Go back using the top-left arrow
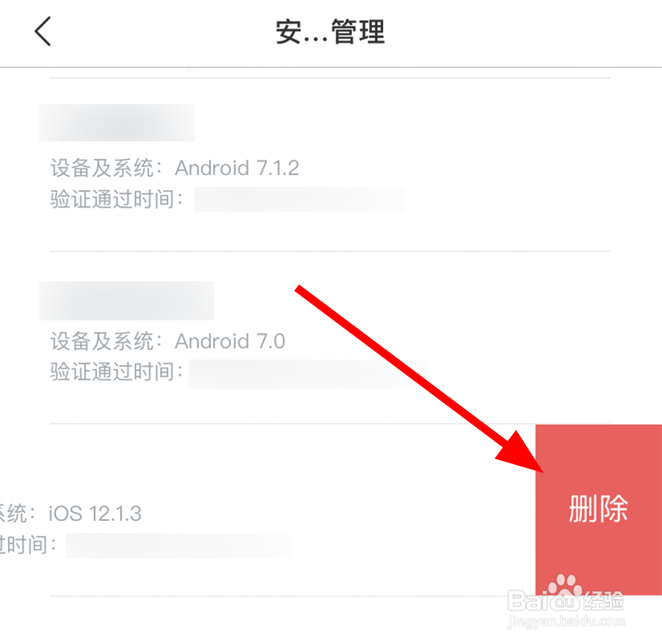 tap(42, 31)
